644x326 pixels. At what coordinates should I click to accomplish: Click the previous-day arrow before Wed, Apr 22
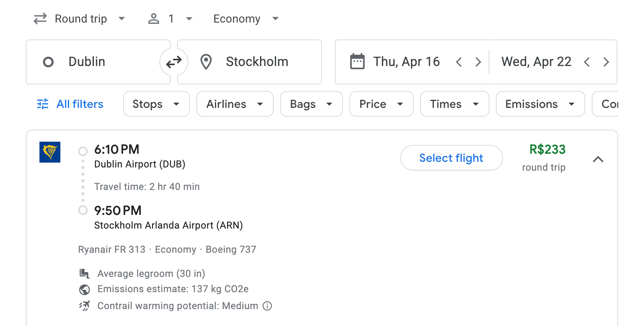coord(587,62)
